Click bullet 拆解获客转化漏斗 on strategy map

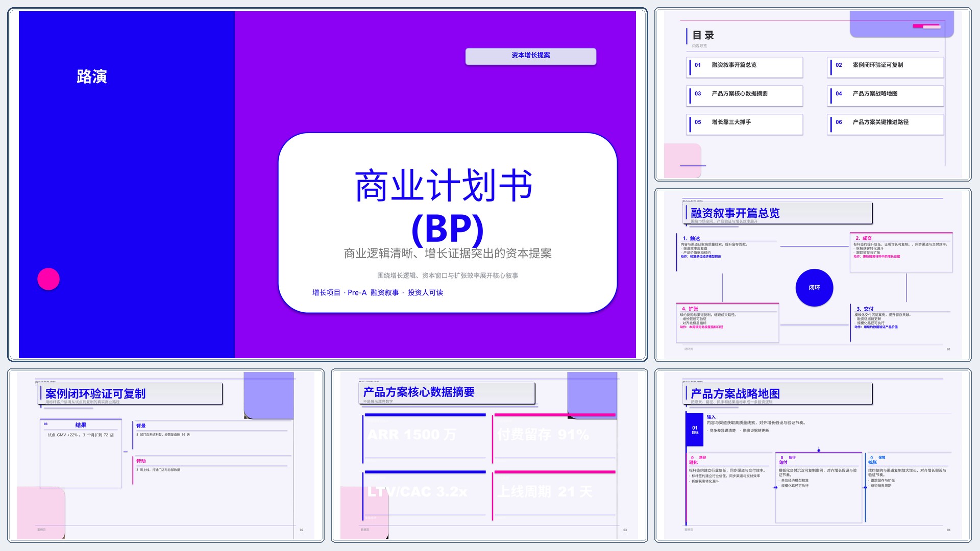pos(704,481)
